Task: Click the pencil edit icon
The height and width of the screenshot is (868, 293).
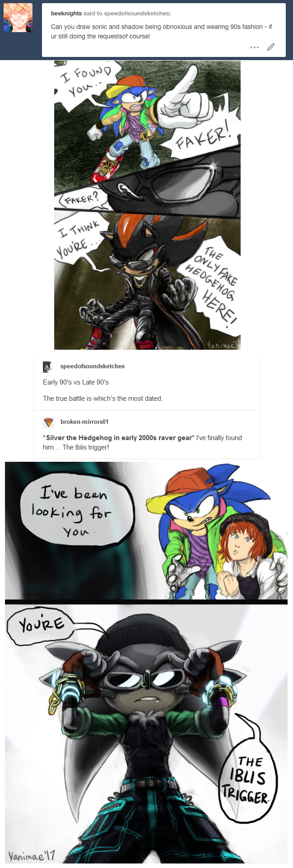Action: point(271,47)
